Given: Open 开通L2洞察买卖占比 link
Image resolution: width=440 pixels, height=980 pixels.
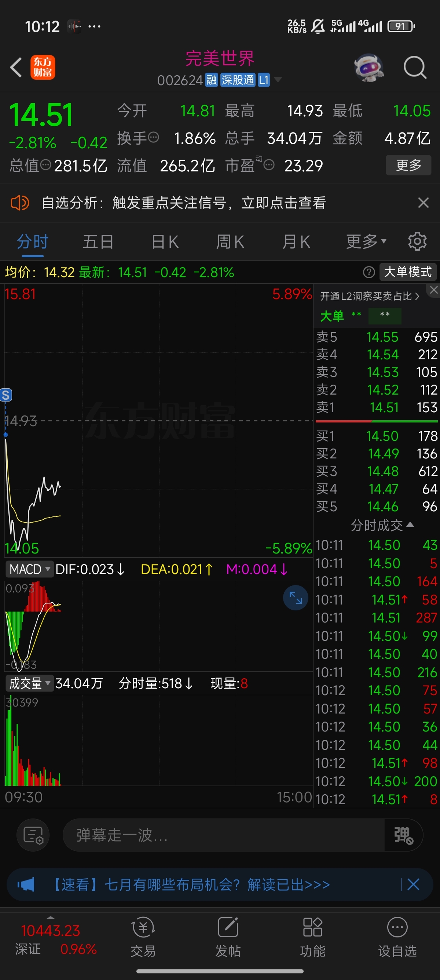Looking at the screenshot, I should 370,296.
